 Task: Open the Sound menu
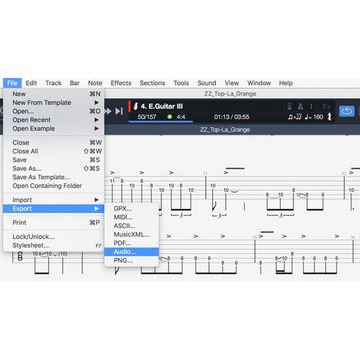tap(207, 83)
